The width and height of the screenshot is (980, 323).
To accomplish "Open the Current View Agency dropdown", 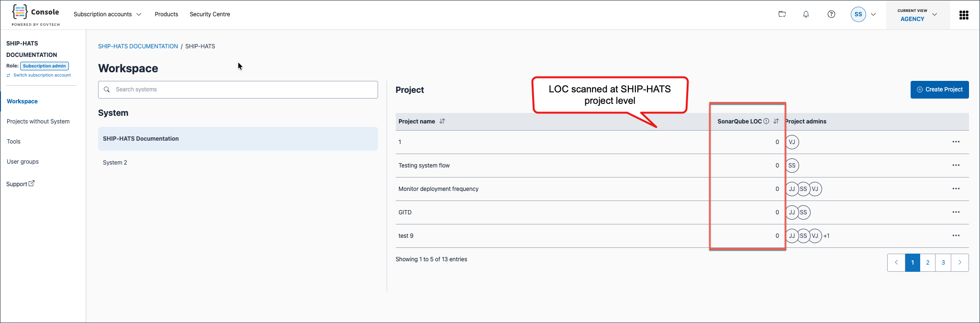I will [918, 15].
